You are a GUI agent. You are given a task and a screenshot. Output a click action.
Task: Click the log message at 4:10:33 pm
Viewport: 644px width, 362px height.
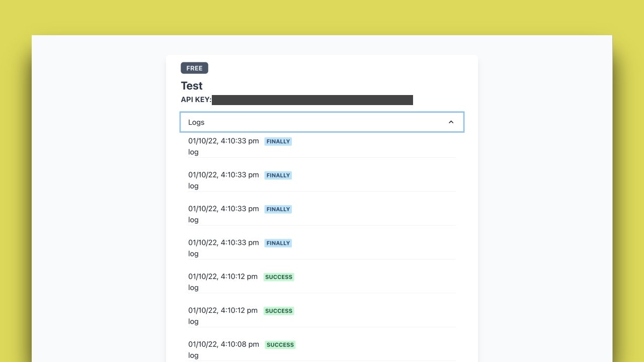coord(193,152)
